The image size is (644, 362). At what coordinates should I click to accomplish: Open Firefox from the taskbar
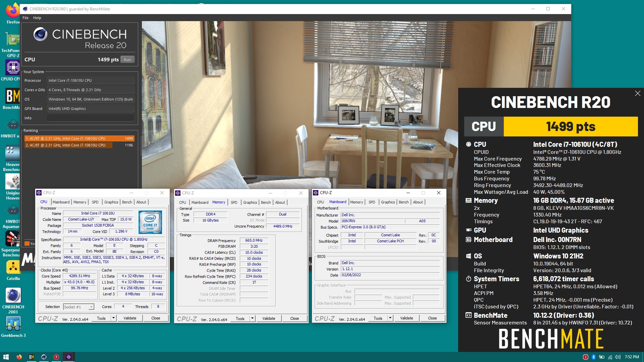pyautogui.click(x=19, y=357)
